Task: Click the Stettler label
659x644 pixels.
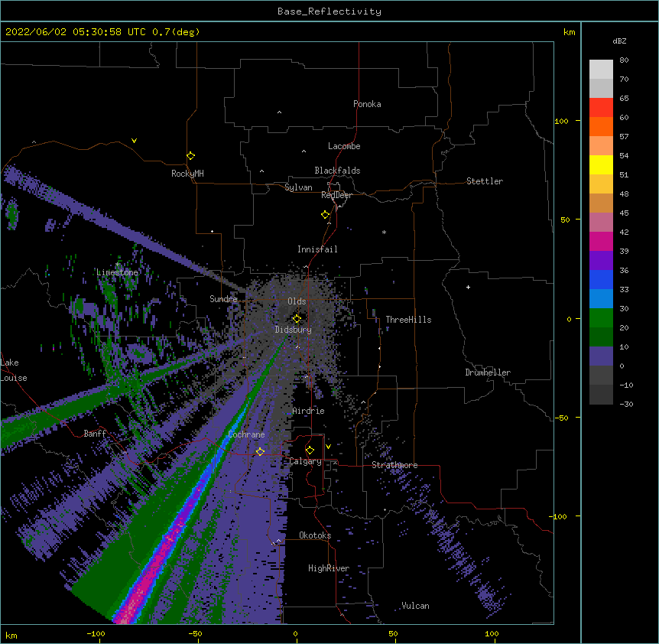Action: coord(485,181)
